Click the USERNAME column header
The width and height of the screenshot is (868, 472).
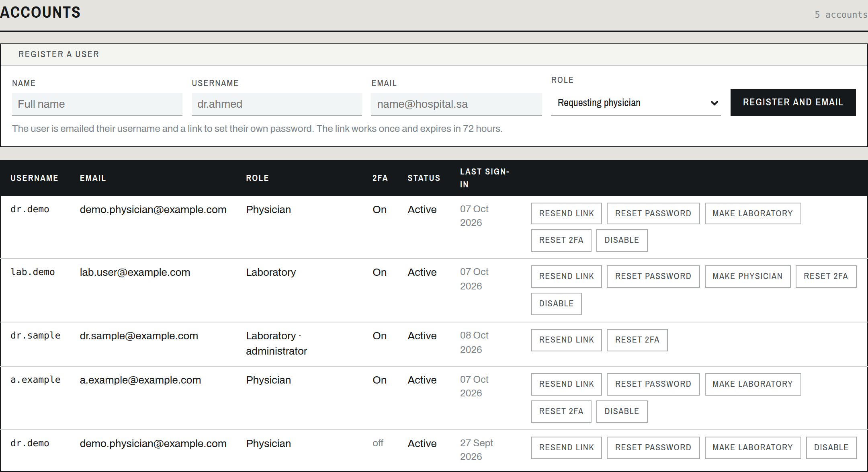(34, 178)
